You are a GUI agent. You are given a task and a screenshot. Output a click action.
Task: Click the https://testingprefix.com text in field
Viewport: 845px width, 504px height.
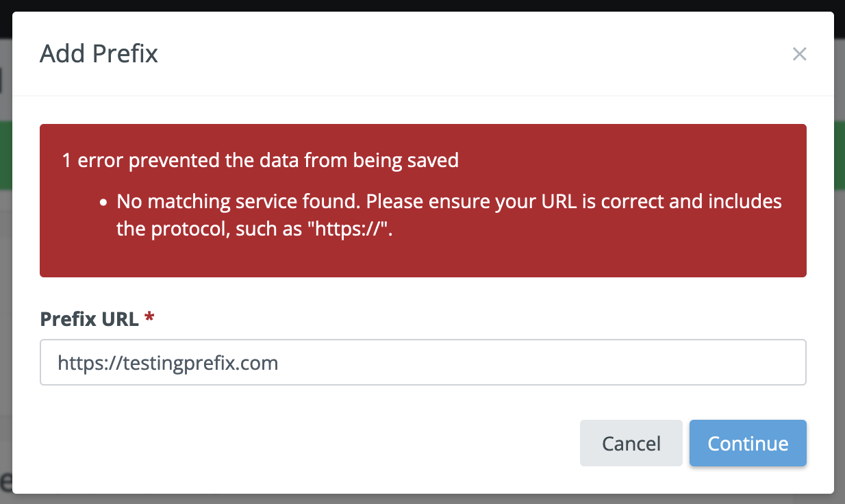click(x=168, y=362)
